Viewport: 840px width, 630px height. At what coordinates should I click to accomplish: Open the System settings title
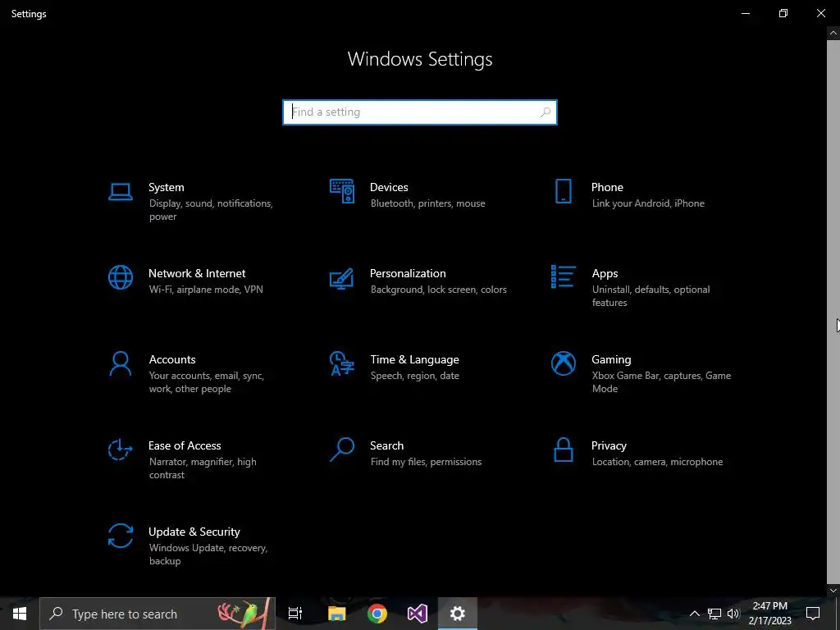tap(166, 187)
